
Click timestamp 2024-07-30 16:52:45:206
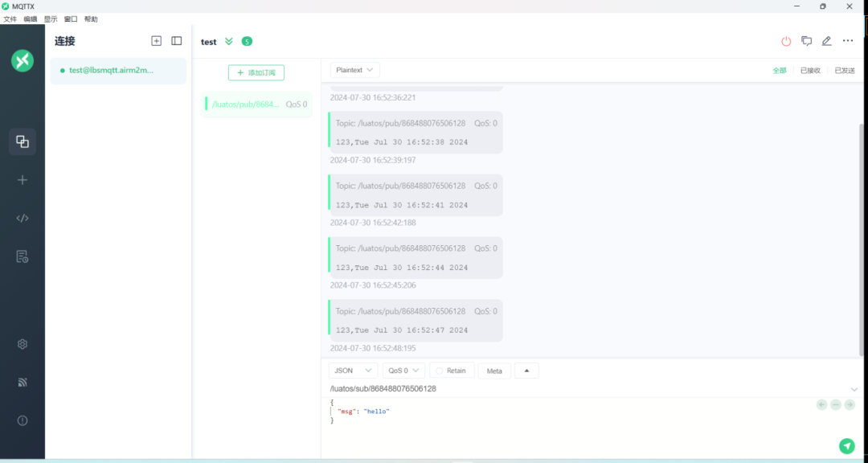click(373, 285)
